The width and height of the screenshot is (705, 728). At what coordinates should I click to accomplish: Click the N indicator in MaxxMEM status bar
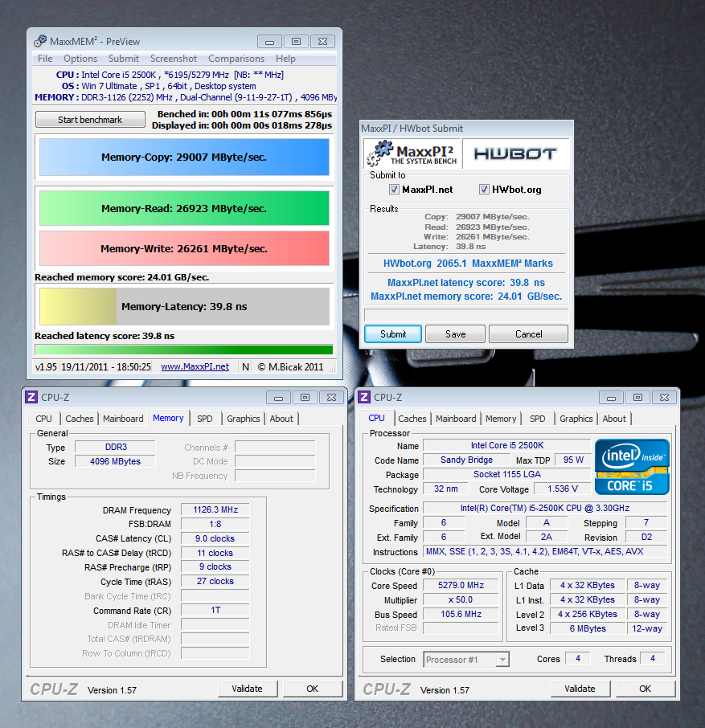click(246, 366)
